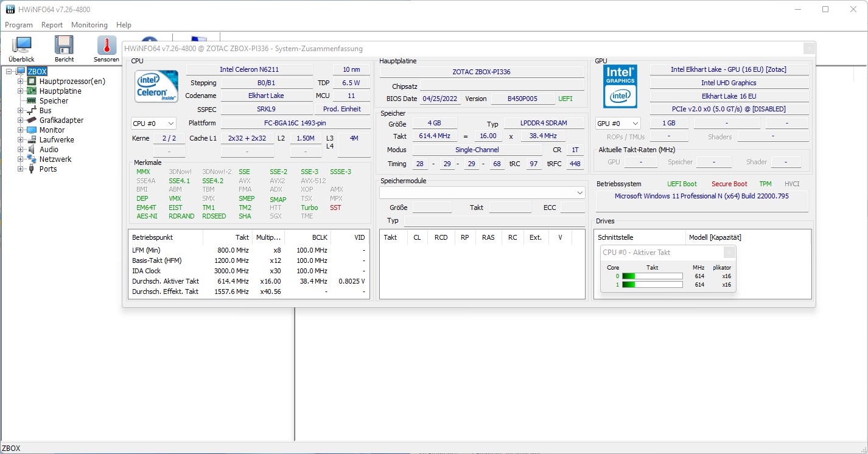Click the RCD memory timing column header
Image resolution: width=868 pixels, height=454 pixels.
[x=441, y=237]
